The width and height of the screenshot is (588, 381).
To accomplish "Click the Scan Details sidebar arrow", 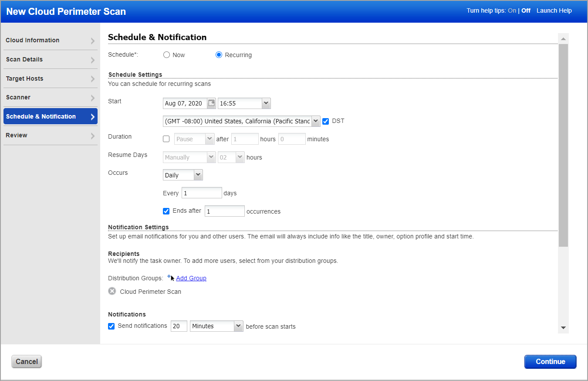I will (93, 59).
